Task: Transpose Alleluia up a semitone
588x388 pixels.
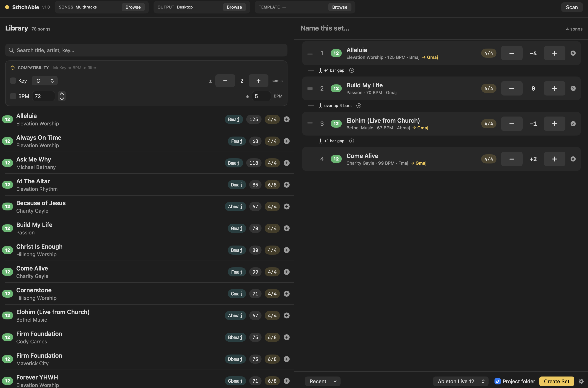Action: click(x=554, y=53)
